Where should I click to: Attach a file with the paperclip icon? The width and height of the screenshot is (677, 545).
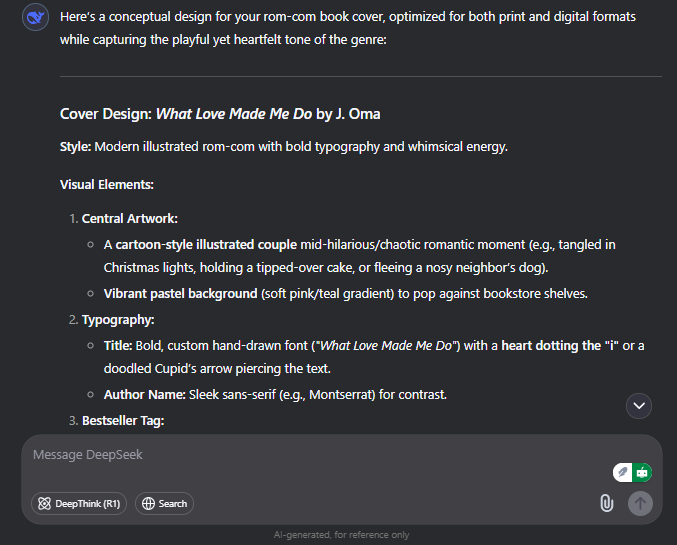pyautogui.click(x=607, y=503)
